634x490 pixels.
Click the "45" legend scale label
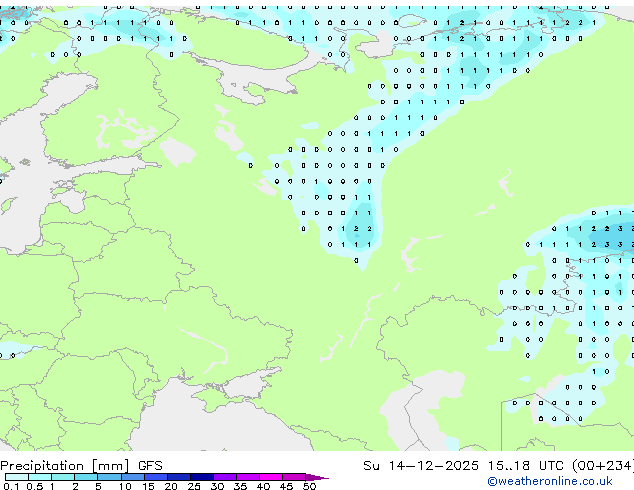coord(287,486)
